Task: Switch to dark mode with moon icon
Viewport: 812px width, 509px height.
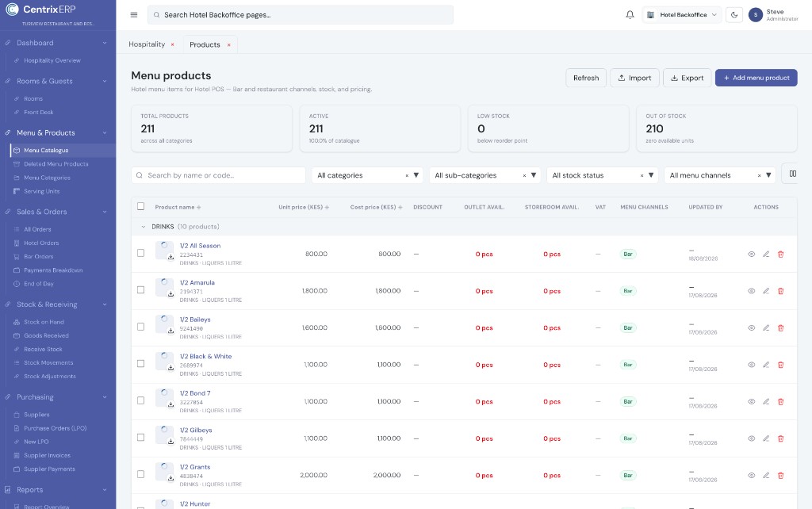Action: point(734,15)
